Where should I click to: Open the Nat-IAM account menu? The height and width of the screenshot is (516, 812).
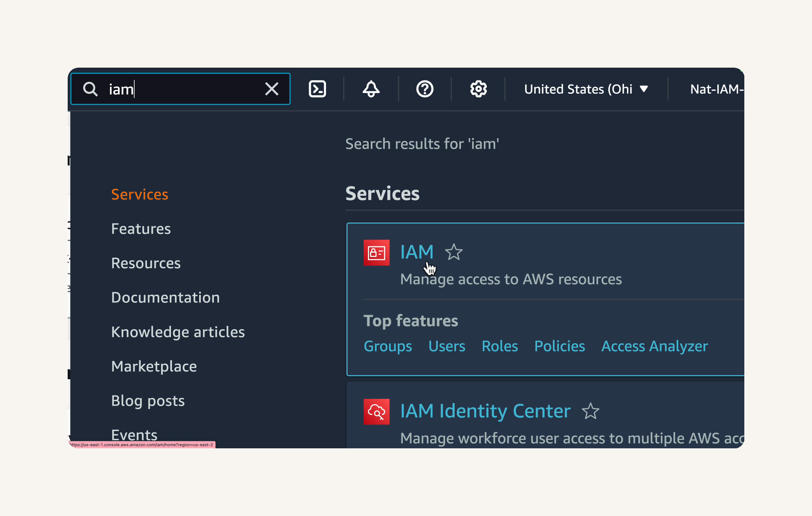[717, 89]
